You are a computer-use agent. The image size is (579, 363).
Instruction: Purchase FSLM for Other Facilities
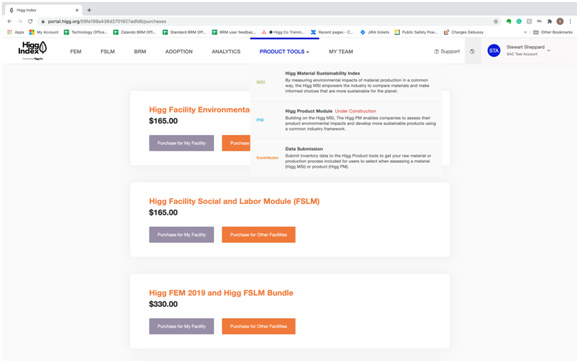coord(258,234)
